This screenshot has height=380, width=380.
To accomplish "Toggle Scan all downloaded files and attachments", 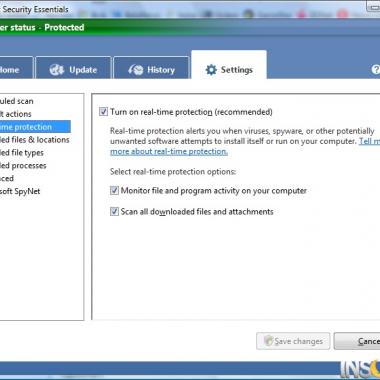I will point(114,211).
